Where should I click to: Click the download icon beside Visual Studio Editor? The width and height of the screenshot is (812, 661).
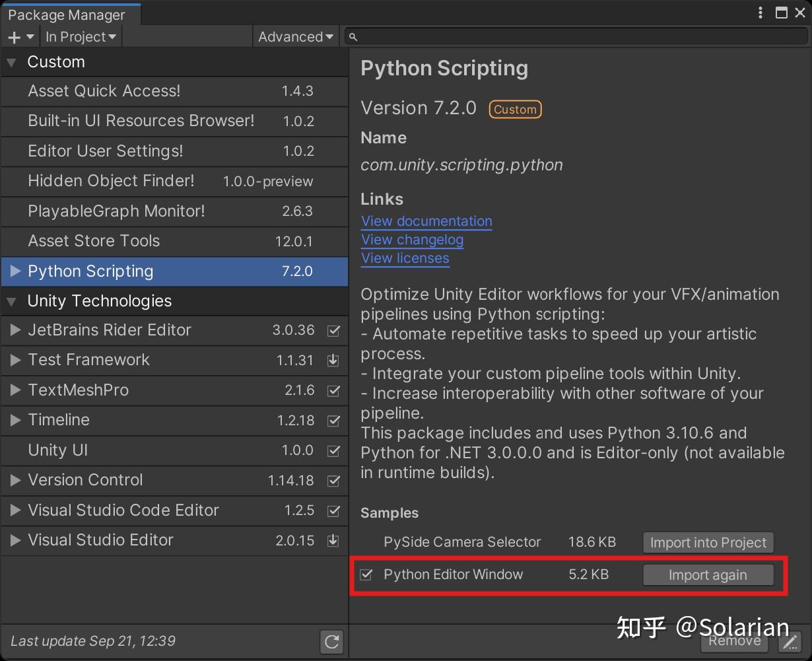[x=333, y=541]
